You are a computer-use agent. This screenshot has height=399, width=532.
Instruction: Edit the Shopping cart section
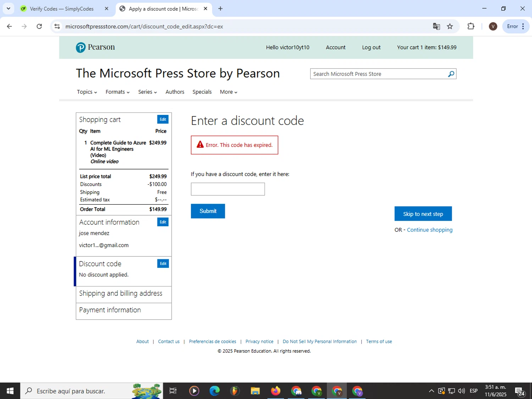pyautogui.click(x=163, y=120)
